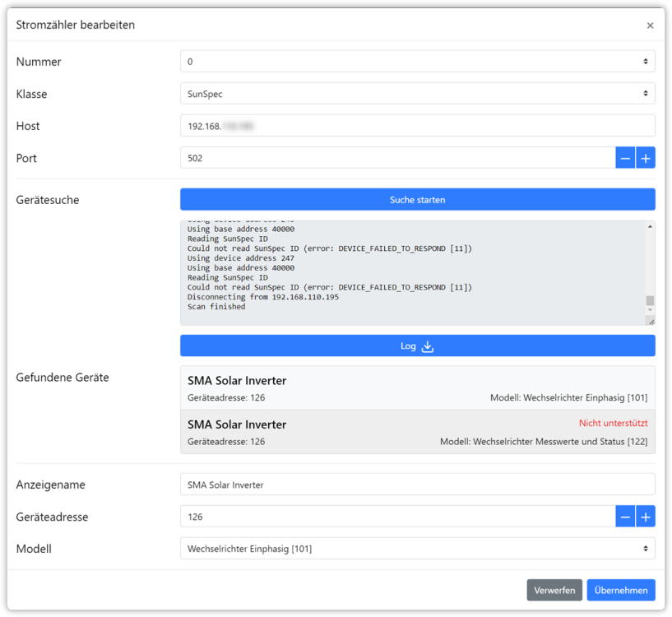Increase Port value with plus button
This screenshot has height=617, width=672.
[x=646, y=158]
